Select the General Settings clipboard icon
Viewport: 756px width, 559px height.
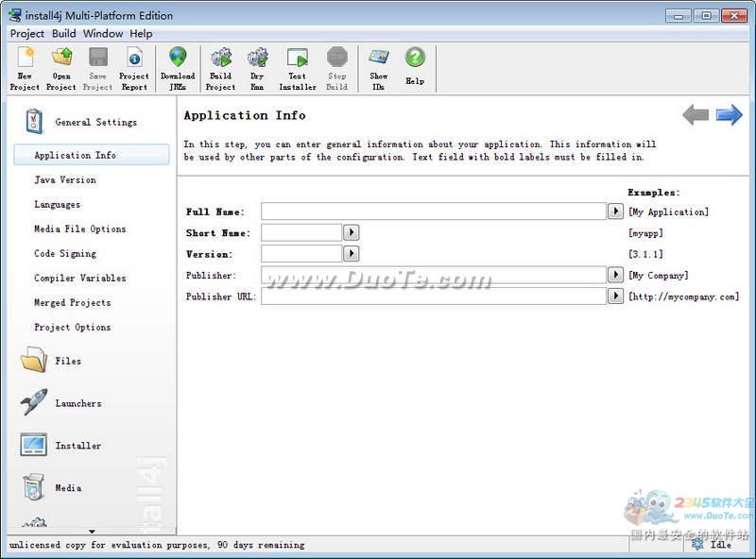coord(34,122)
